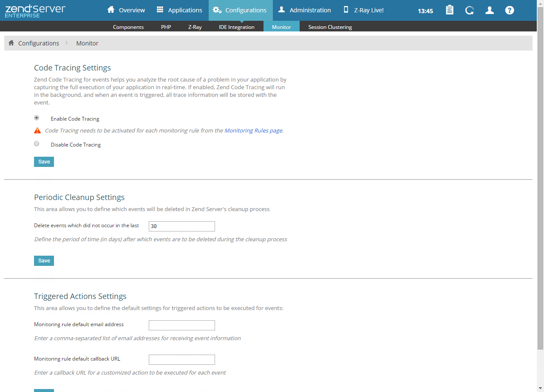Click the home icon in breadcrumb
The image size is (544, 392).
coord(11,43)
